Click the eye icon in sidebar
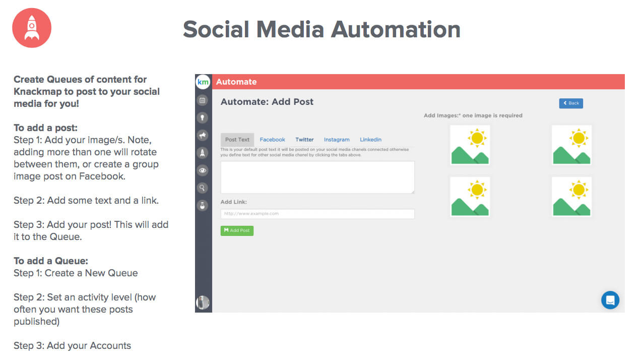Viewport: 644px width, 362px height. [x=203, y=170]
